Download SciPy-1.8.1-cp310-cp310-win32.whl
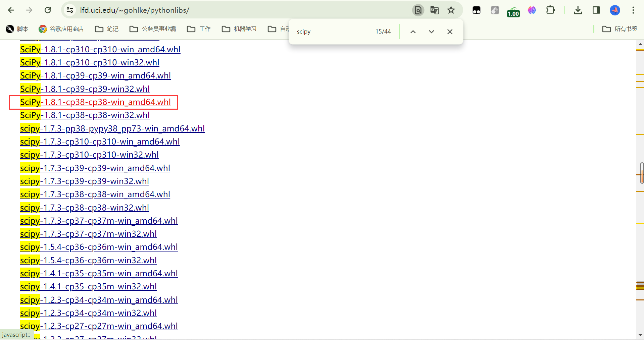Viewport: 644px width, 340px height. [90, 62]
